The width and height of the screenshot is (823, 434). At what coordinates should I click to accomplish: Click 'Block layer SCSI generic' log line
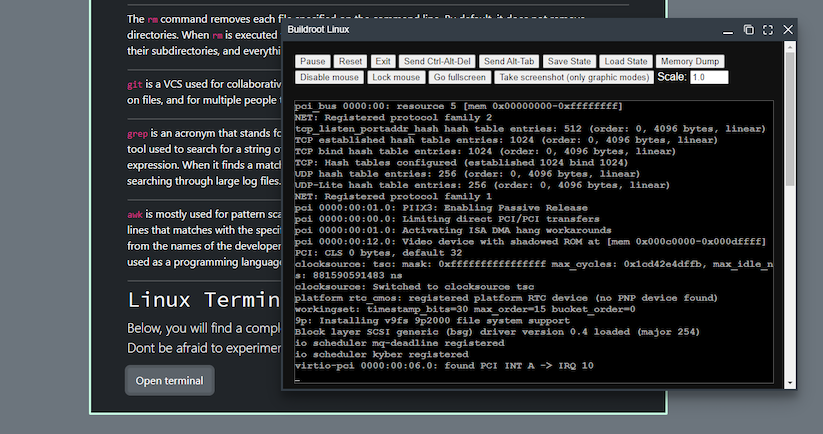click(x=497, y=332)
